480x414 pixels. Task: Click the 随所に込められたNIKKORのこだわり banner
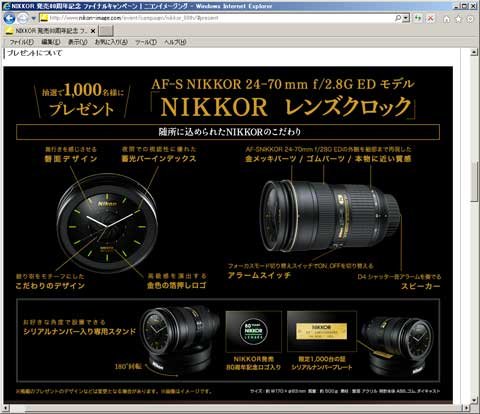(x=228, y=132)
